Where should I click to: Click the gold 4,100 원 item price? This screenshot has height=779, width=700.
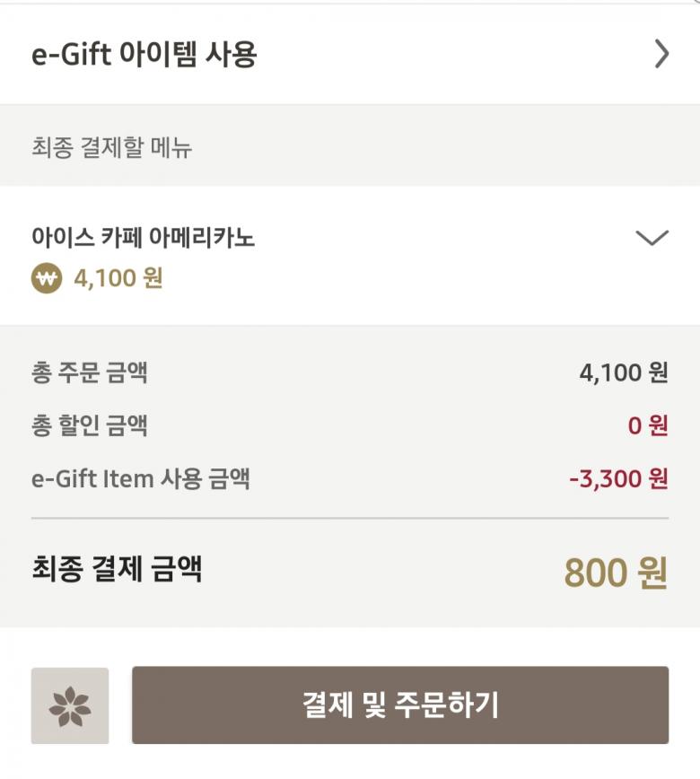pos(117,278)
